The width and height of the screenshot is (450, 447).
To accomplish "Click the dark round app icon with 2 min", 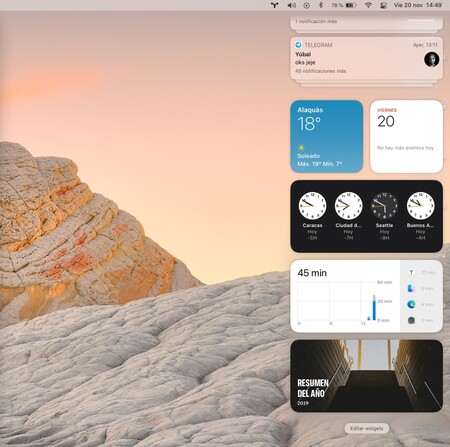I will pos(411,320).
